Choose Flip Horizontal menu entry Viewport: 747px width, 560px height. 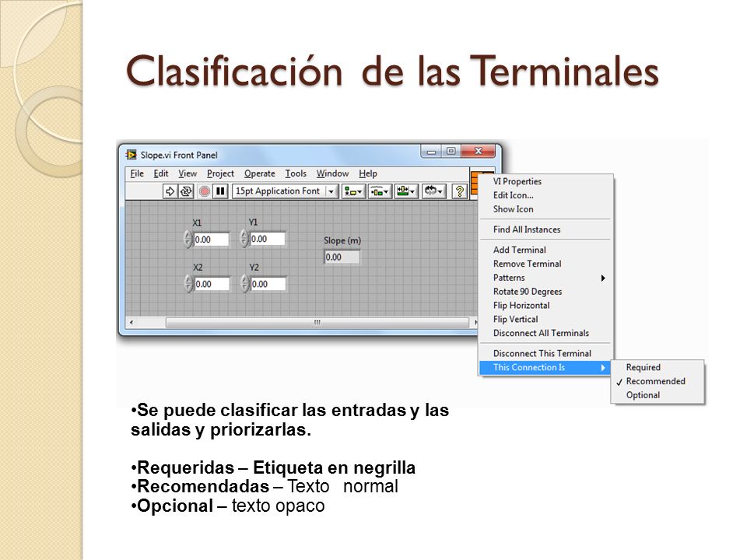click(545, 305)
